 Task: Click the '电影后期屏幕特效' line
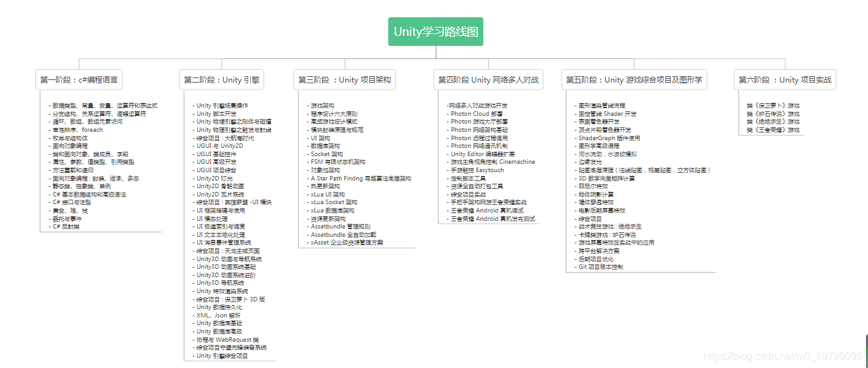click(600, 211)
